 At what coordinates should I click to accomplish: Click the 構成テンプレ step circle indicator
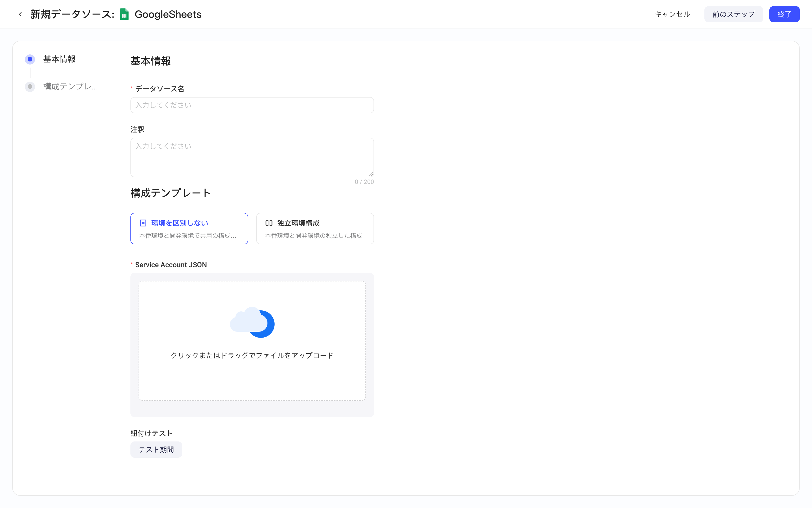pyautogui.click(x=30, y=87)
